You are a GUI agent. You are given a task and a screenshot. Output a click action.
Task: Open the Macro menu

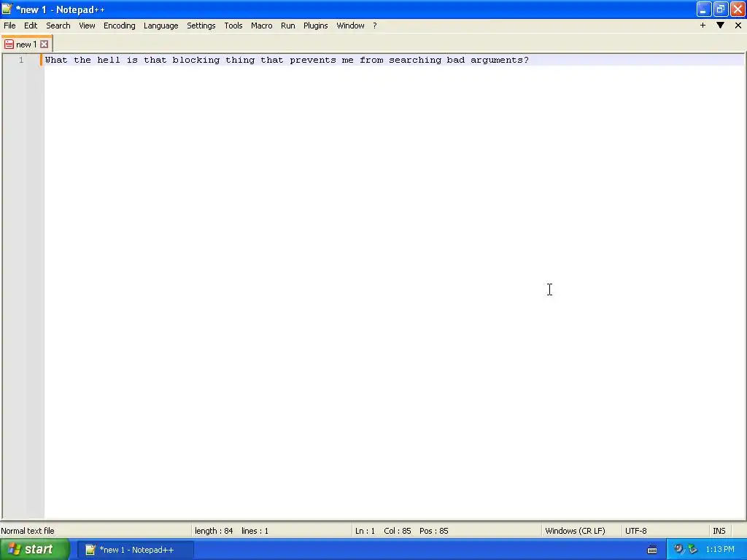click(262, 26)
